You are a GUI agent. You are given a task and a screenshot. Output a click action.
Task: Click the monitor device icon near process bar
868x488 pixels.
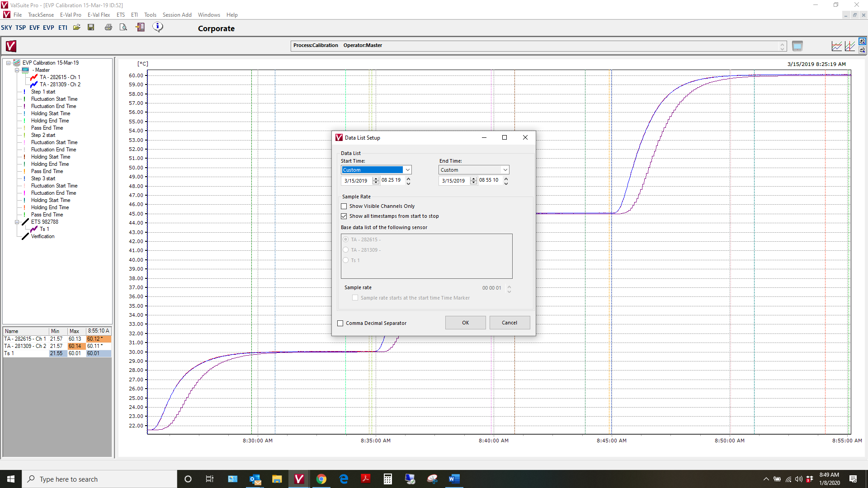pyautogui.click(x=797, y=46)
